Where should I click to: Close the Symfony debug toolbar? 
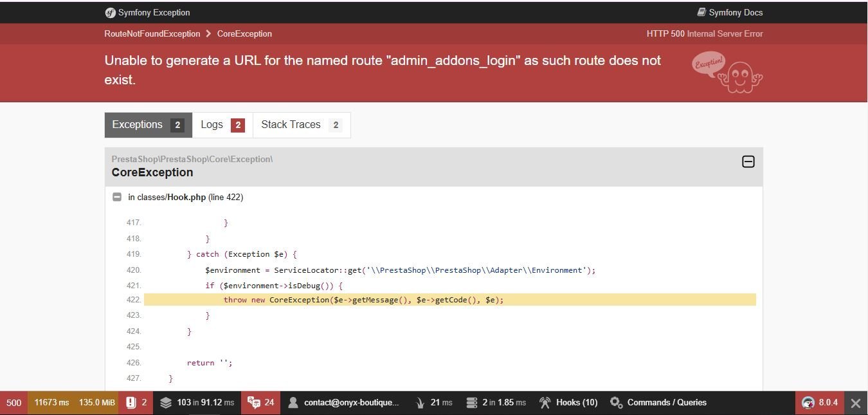pyautogui.click(x=856, y=403)
